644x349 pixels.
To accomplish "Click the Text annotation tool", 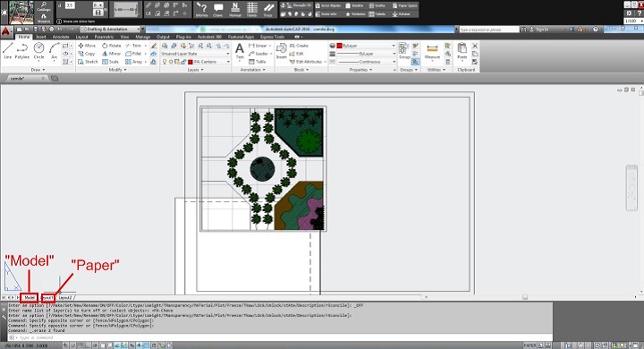I will pos(240,52).
